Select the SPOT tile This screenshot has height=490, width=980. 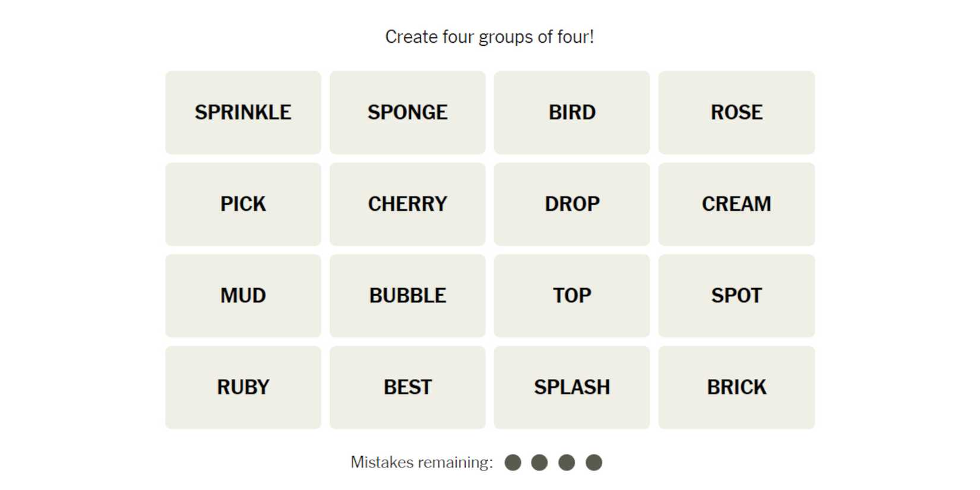[x=736, y=296]
